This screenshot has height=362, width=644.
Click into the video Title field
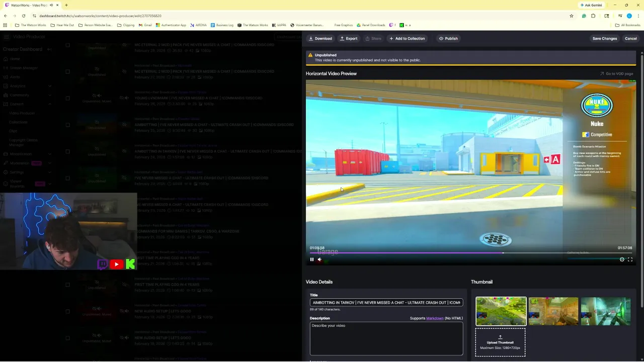(x=386, y=303)
